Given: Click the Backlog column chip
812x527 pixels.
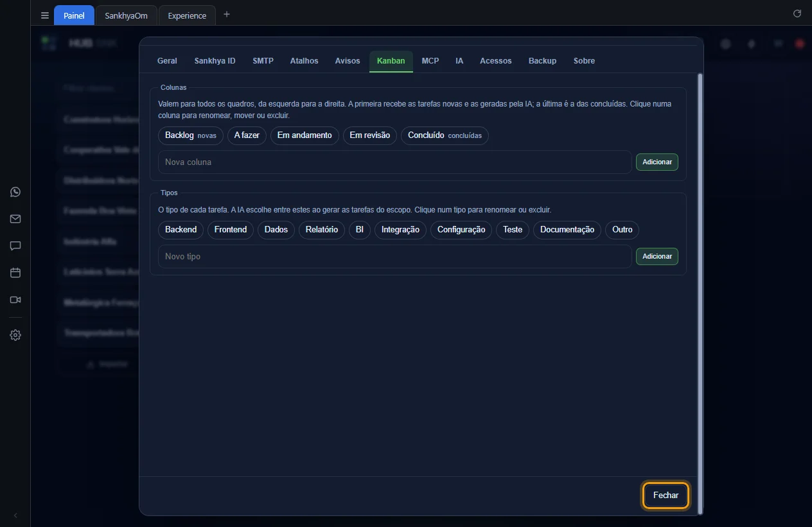Looking at the screenshot, I should pos(191,135).
